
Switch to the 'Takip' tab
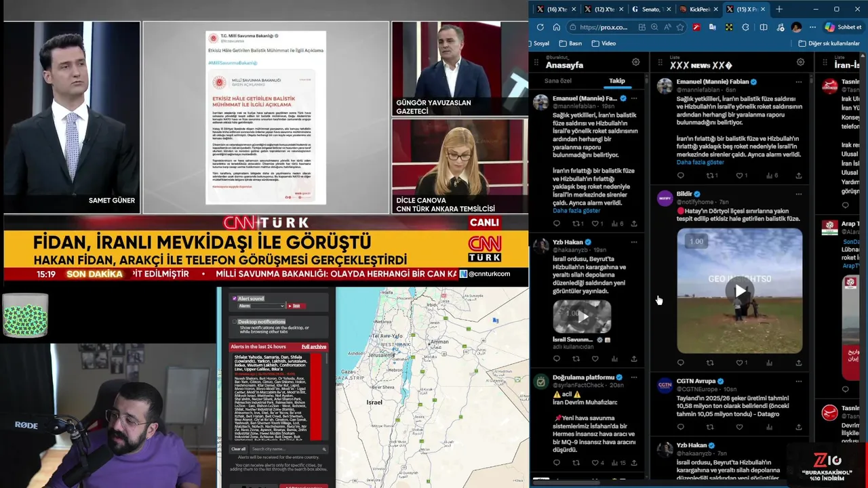tap(616, 81)
